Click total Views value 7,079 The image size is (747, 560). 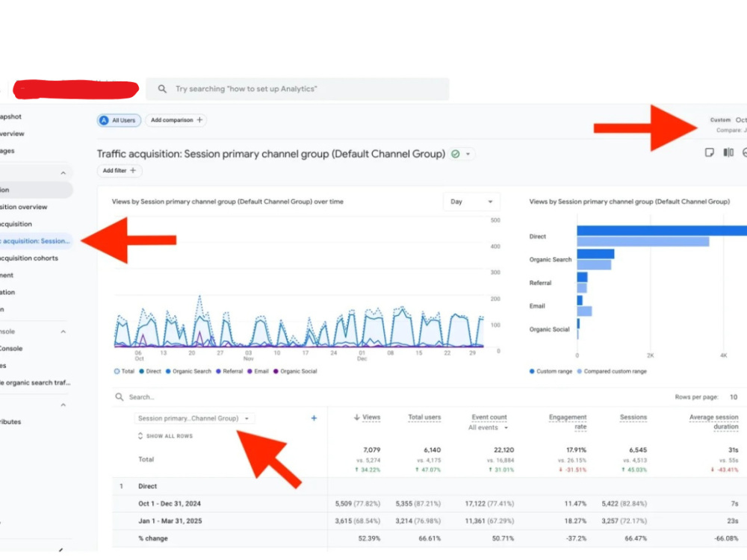pyautogui.click(x=371, y=450)
